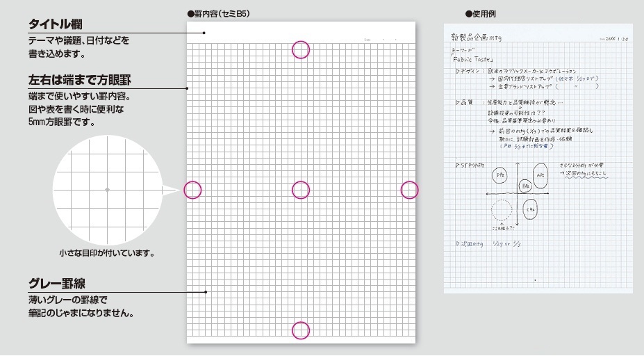Image resolution: width=644 pixels, height=356 pixels.
Task: Click the text 端まで使いやすい罫内容。
Action: [x=80, y=96]
